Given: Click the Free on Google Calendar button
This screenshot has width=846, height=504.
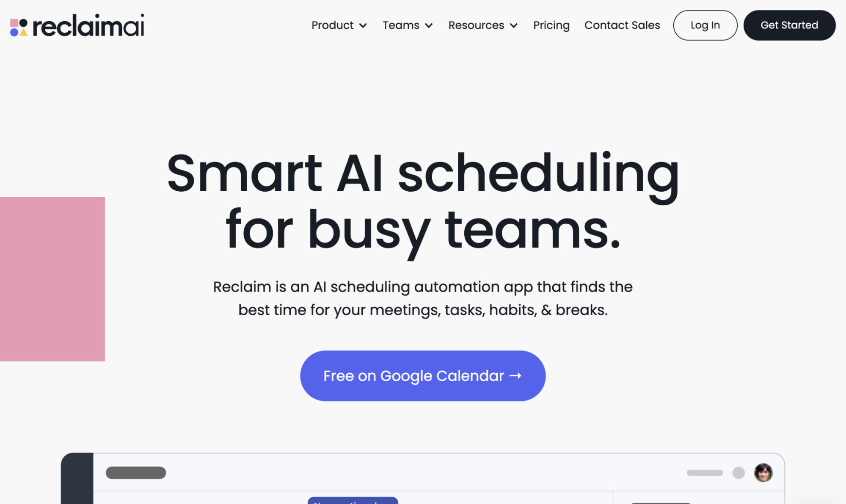Looking at the screenshot, I should [x=423, y=376].
